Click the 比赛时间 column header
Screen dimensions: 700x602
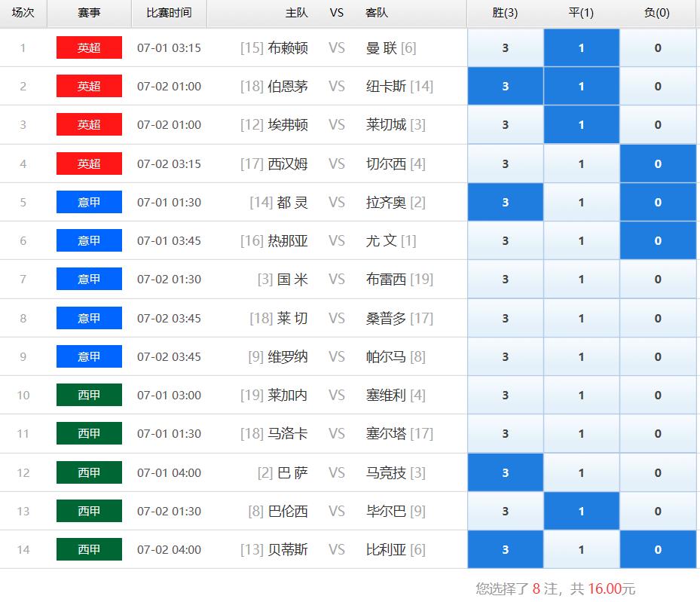pyautogui.click(x=169, y=13)
